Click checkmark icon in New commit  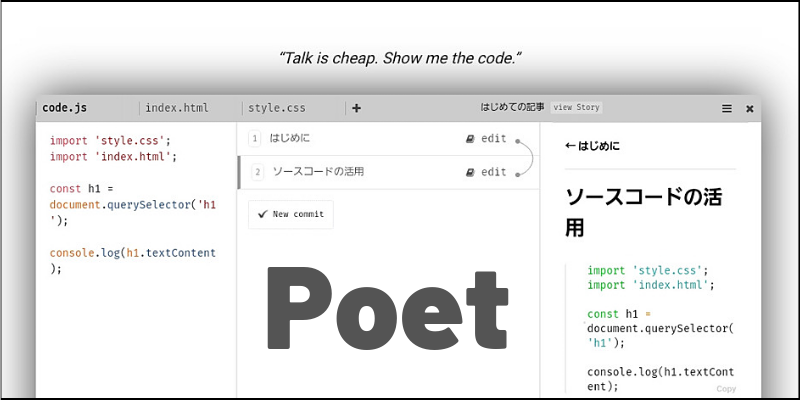point(263,214)
